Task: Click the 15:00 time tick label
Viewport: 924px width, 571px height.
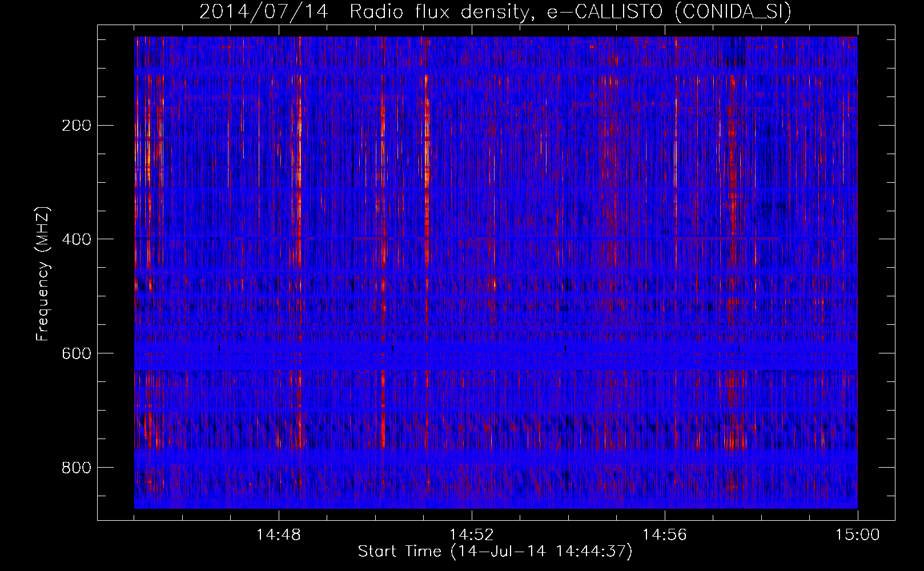Action: 857,535
